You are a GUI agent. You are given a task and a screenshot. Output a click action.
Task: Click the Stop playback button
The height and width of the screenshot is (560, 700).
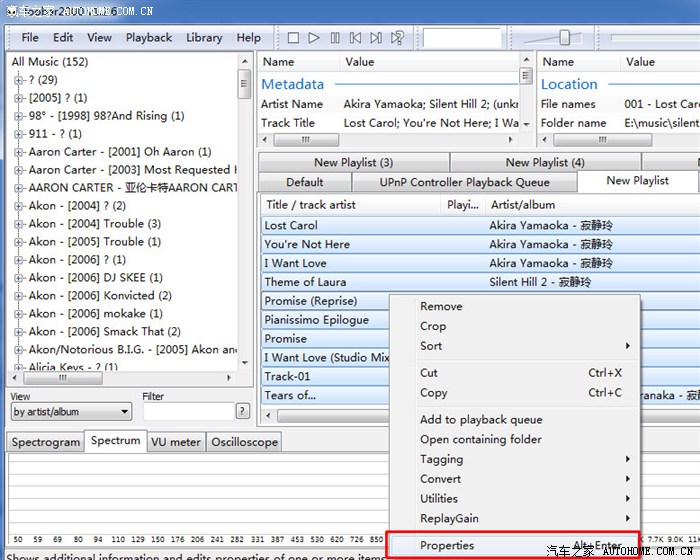tap(293, 38)
